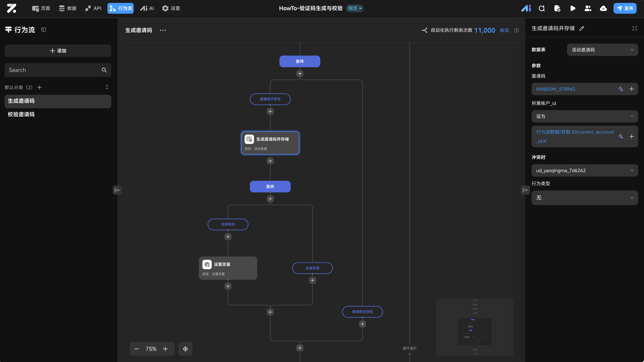Click the 发布 publish button
The width and height of the screenshot is (644, 362).
tap(625, 8)
